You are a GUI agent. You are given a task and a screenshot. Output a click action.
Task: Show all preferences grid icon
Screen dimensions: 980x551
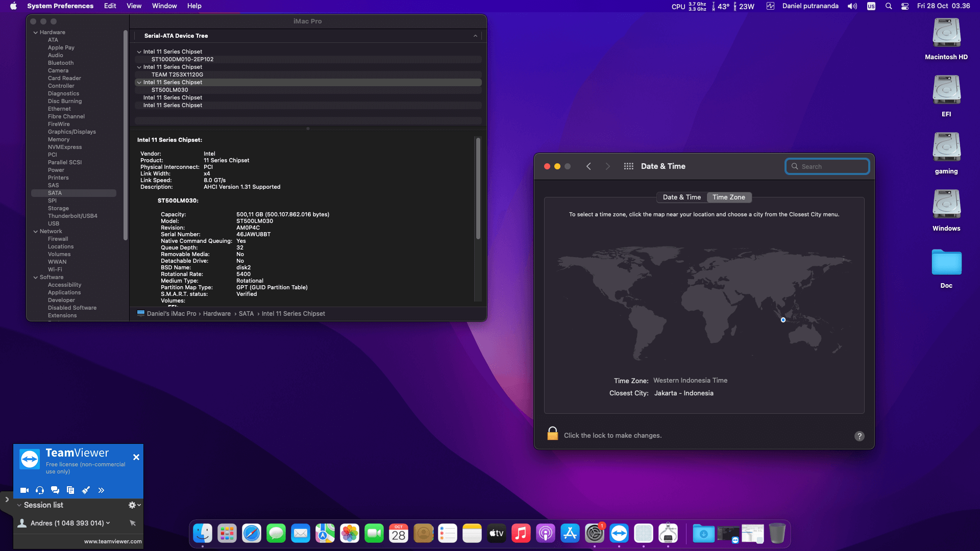pyautogui.click(x=628, y=166)
